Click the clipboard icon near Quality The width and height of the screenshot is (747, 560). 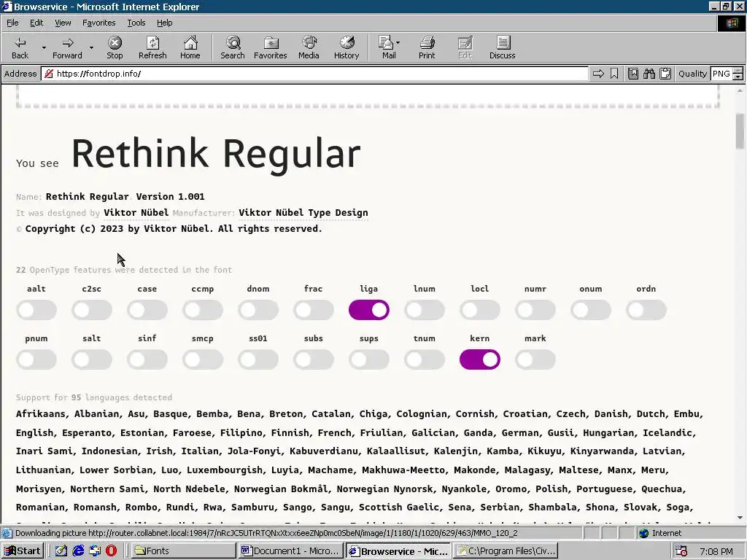(665, 74)
